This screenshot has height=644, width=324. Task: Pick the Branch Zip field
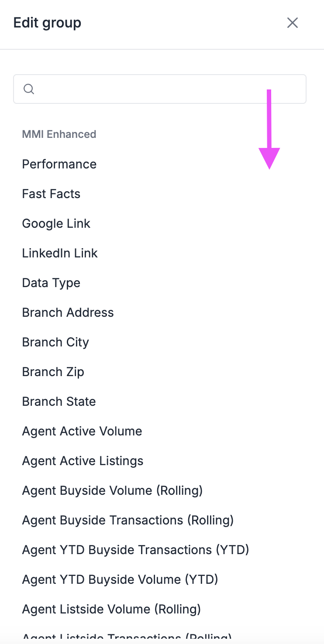[x=53, y=372]
